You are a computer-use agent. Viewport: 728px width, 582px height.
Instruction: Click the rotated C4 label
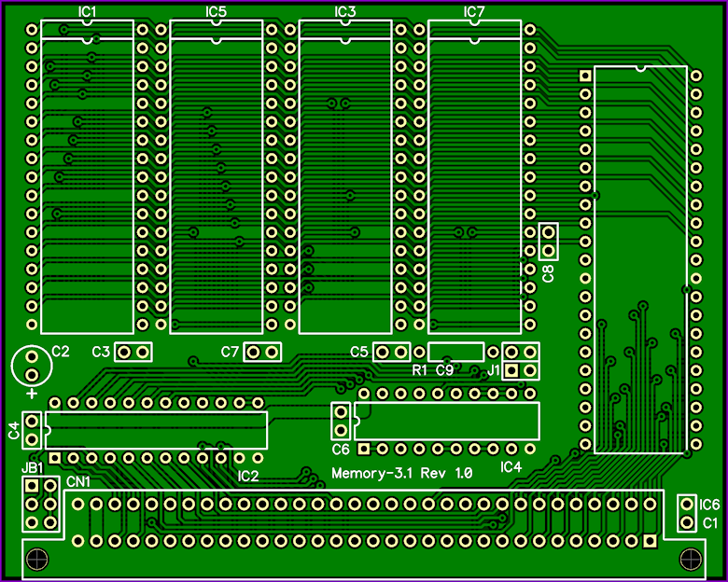click(14, 430)
